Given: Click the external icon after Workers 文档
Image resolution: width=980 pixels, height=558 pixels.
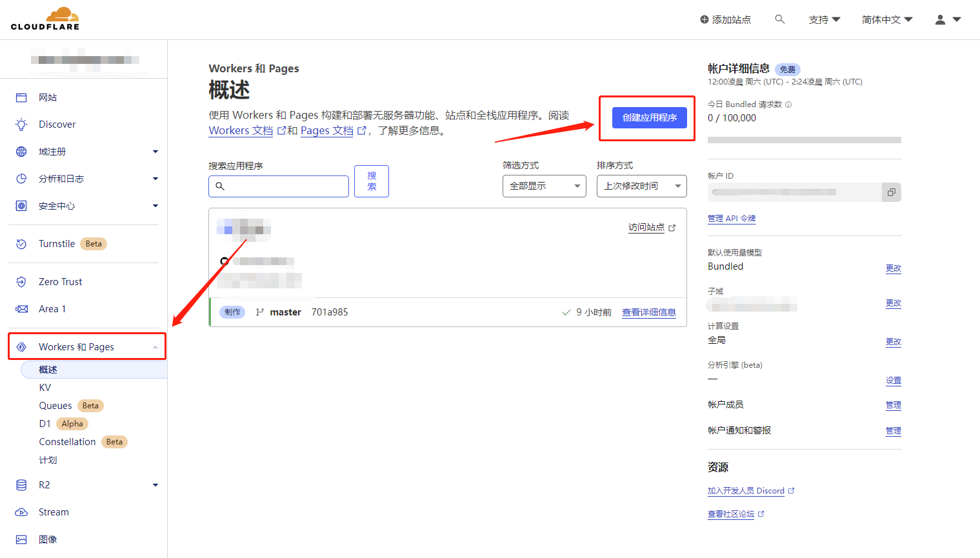Looking at the screenshot, I should click(281, 130).
